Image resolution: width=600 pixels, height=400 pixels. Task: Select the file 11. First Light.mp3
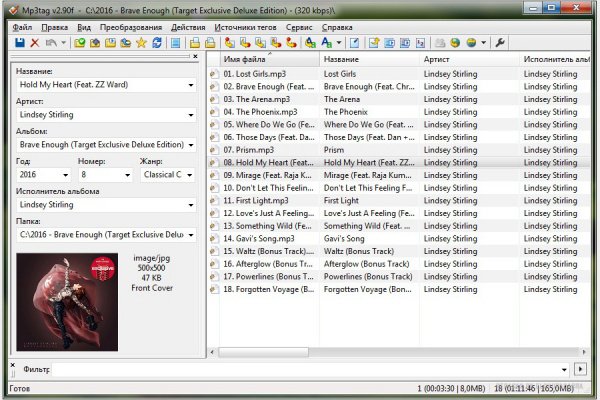point(256,200)
